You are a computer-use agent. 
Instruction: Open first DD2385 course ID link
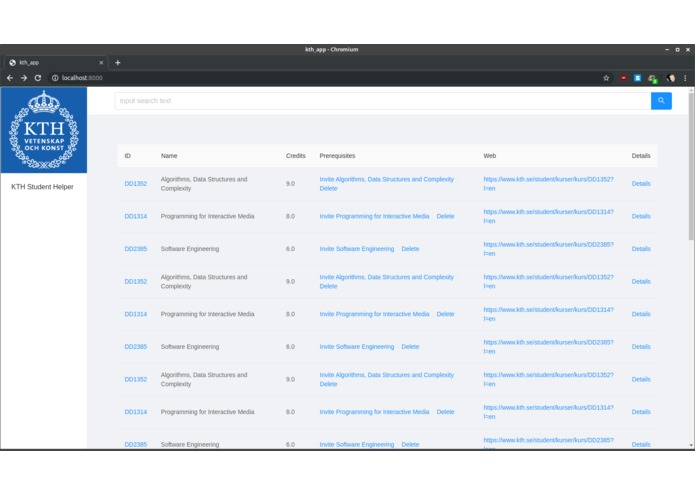click(136, 249)
